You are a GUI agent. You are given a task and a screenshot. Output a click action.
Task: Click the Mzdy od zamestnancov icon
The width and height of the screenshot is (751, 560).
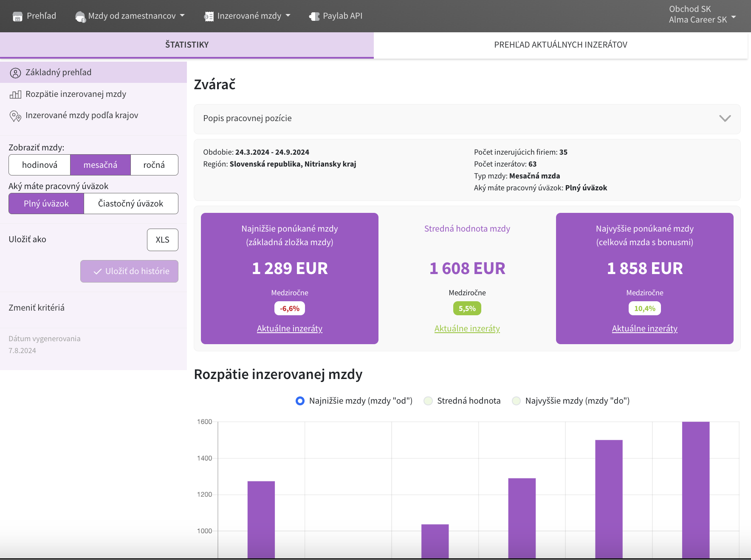coord(80,17)
